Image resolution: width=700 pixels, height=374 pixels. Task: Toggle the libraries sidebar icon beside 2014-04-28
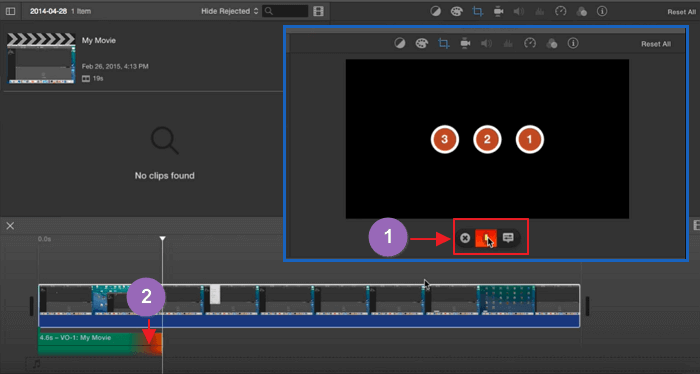click(x=10, y=11)
